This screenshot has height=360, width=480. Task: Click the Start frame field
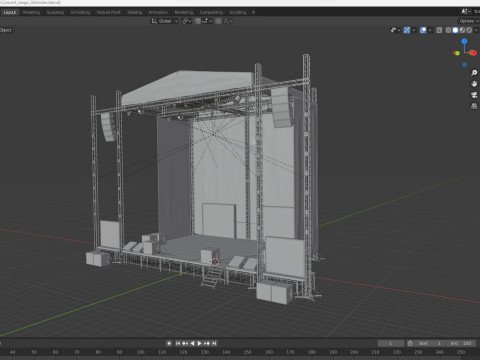click(x=430, y=343)
